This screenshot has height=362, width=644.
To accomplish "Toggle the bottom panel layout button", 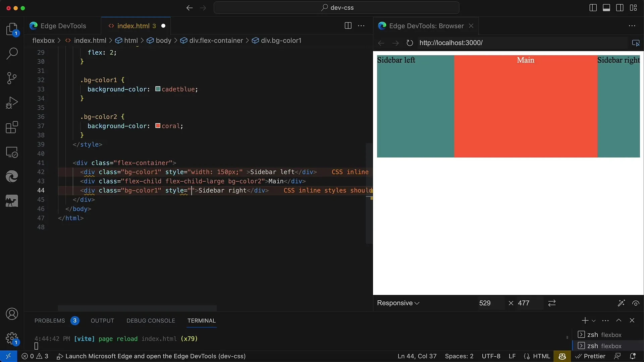I will [606, 8].
